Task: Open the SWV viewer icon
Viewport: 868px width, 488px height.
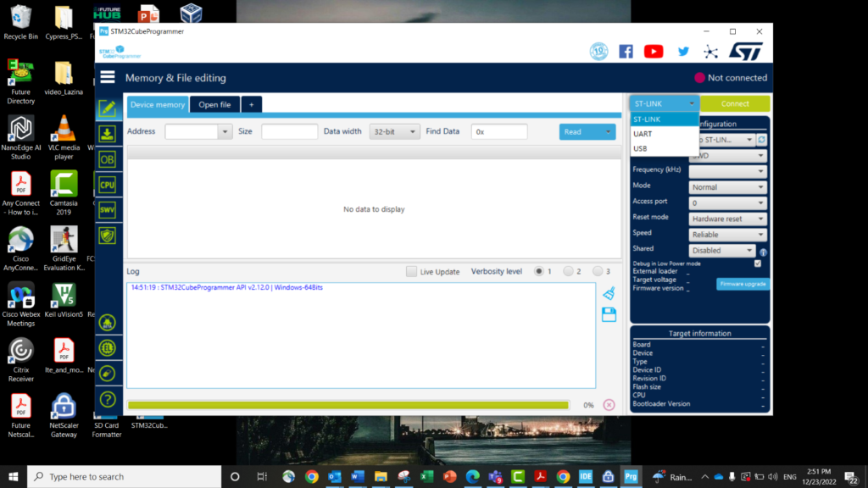Action: click(x=108, y=209)
